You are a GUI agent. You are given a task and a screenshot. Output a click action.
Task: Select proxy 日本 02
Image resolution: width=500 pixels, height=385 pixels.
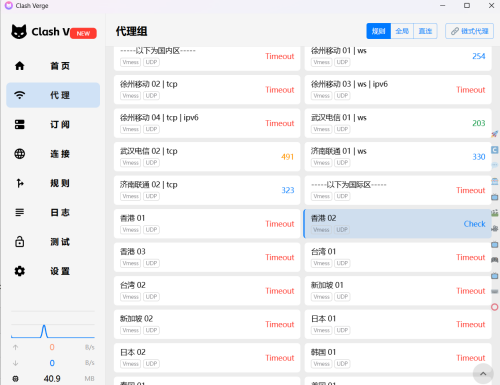(x=207, y=358)
